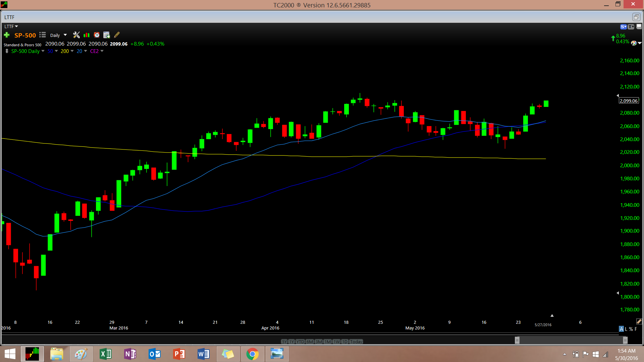Click the ruler measure icon near the price scale
644x362 pixels.
[x=639, y=321]
